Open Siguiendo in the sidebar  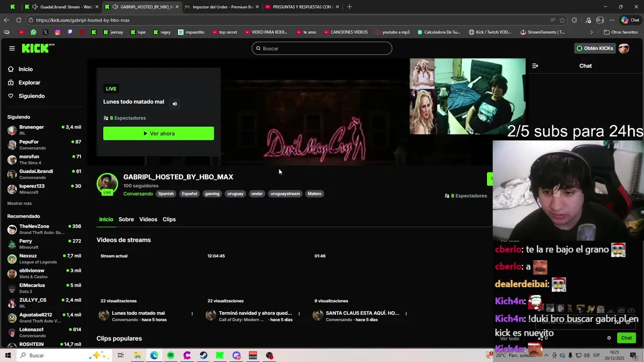tap(31, 96)
